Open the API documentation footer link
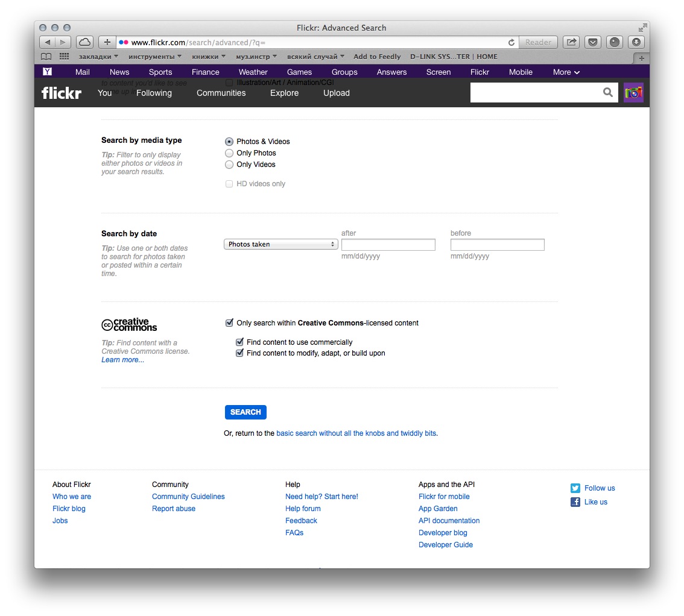 [x=449, y=521]
